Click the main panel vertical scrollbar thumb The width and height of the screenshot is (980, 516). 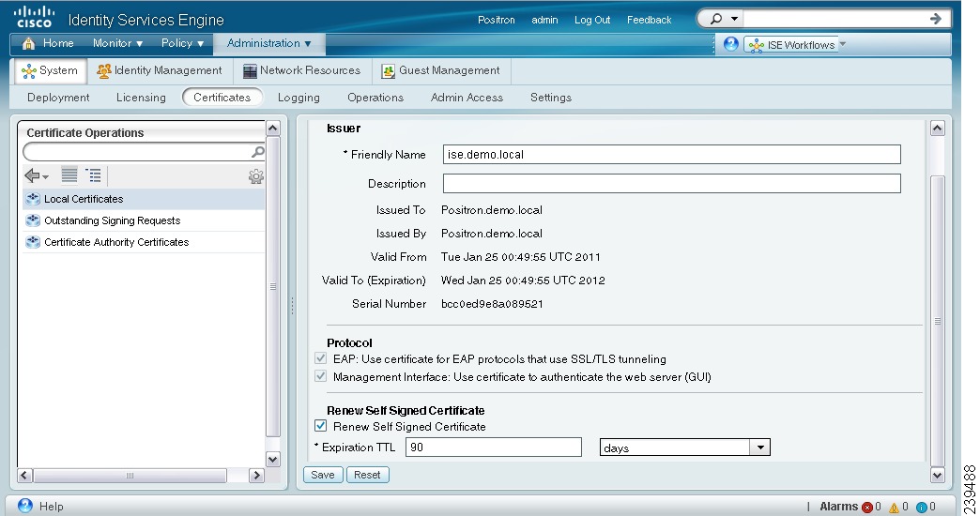pos(938,321)
